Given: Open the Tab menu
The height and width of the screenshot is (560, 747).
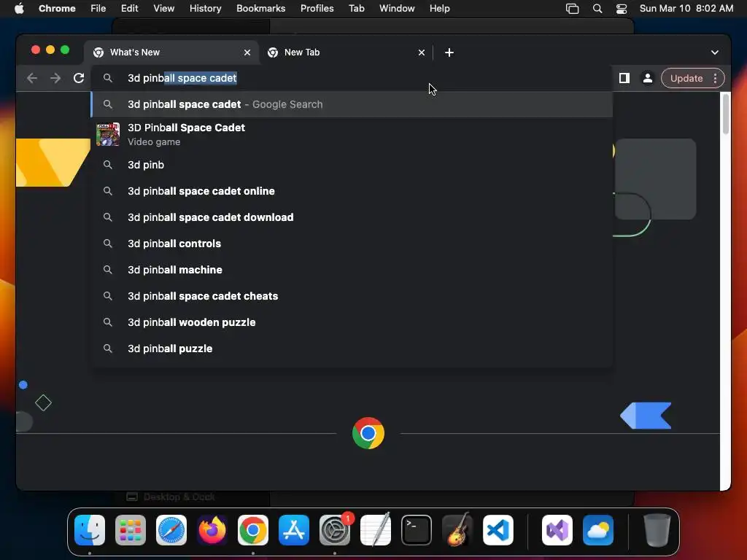Looking at the screenshot, I should pos(356,9).
